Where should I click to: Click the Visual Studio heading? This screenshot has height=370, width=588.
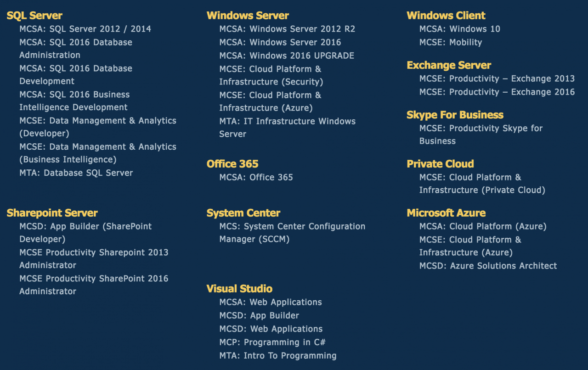239,289
